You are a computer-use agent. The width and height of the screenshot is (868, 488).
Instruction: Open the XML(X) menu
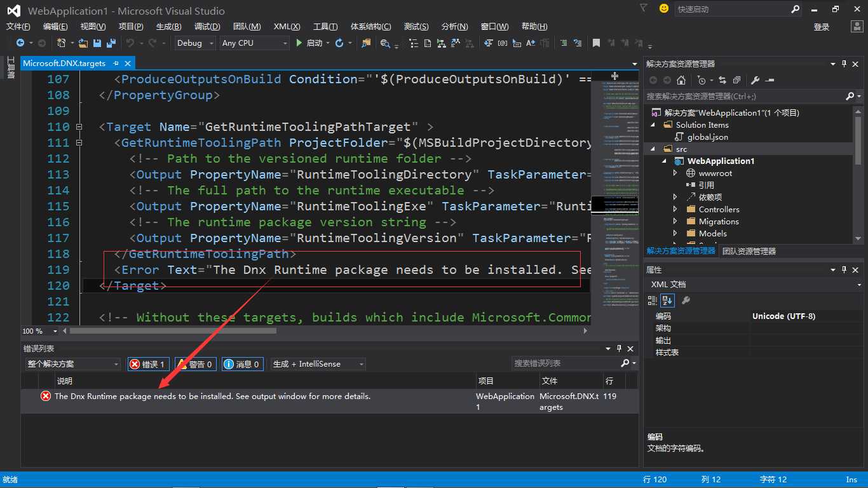tap(287, 26)
